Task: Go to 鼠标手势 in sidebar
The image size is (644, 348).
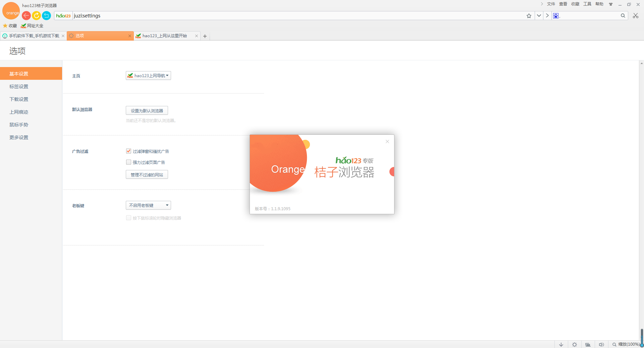Action: pos(31,124)
